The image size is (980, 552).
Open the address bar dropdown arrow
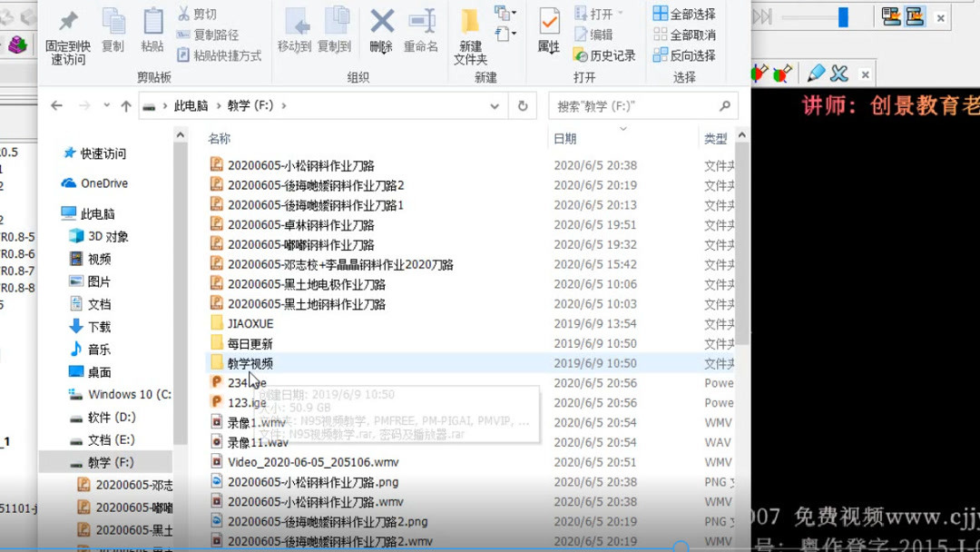[x=495, y=105]
